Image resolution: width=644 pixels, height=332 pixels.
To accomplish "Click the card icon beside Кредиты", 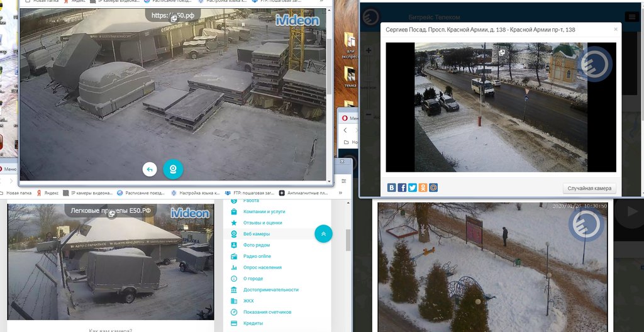I will tap(234, 323).
